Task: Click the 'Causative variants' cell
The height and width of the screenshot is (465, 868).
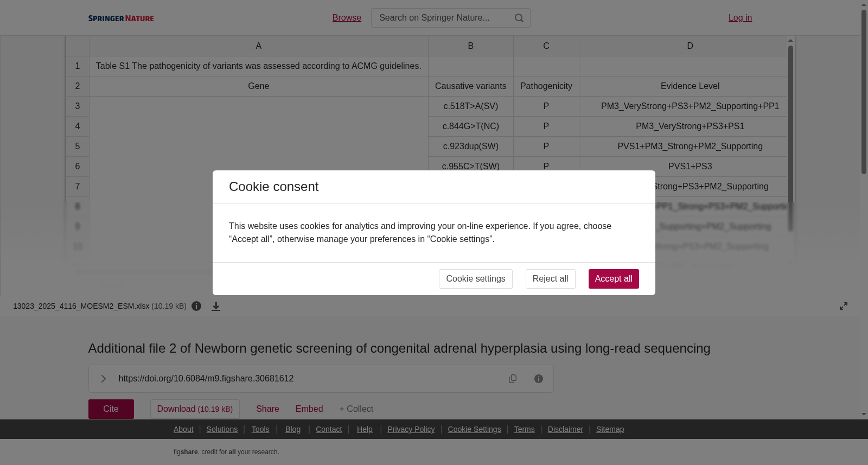Action: (471, 86)
